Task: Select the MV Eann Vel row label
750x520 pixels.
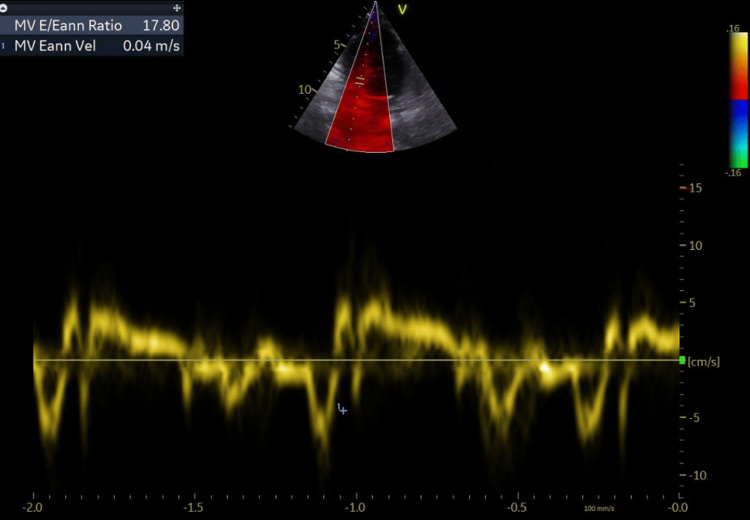Action: 55,46
